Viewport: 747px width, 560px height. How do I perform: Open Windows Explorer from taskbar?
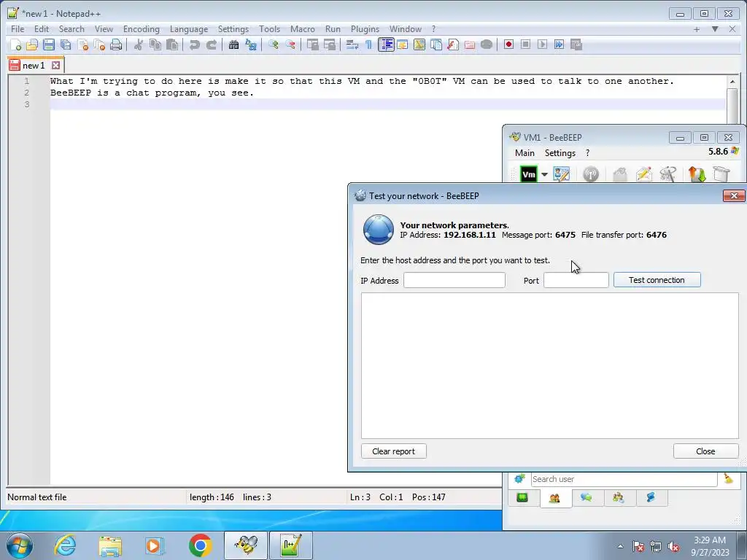pos(110,545)
